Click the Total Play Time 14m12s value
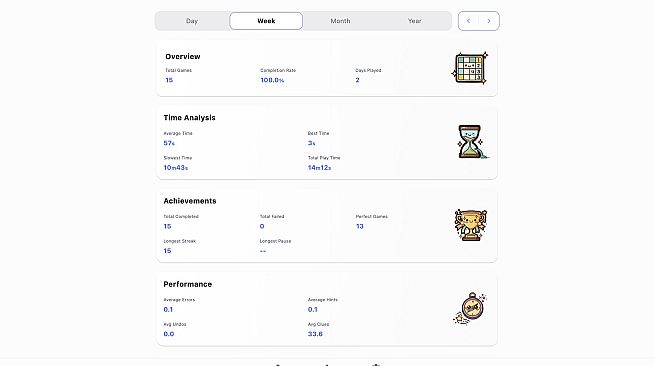This screenshot has width=654, height=366. coord(319,168)
